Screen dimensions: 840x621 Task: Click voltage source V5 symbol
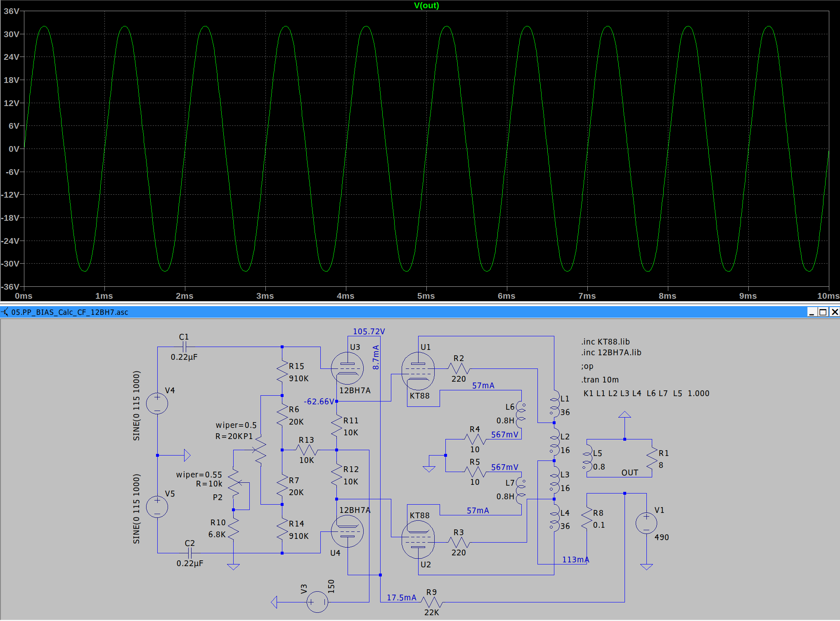[x=157, y=507]
